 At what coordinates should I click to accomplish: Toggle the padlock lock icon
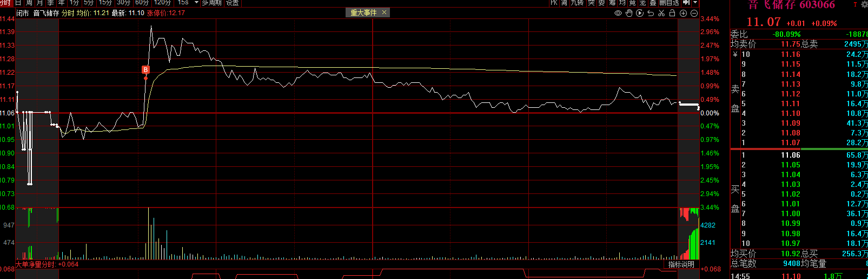pyautogui.click(x=672, y=13)
